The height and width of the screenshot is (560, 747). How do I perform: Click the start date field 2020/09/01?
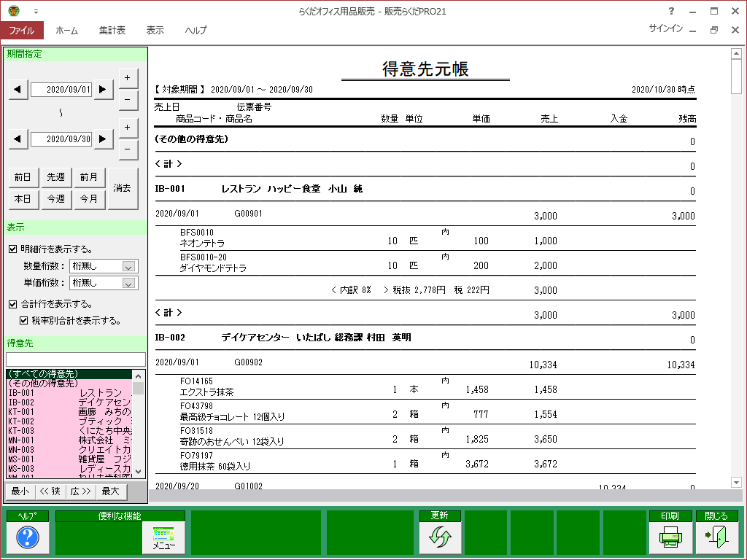click(61, 89)
